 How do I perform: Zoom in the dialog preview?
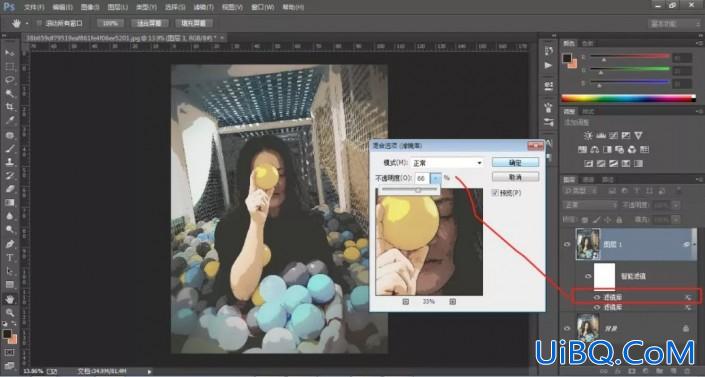point(452,301)
